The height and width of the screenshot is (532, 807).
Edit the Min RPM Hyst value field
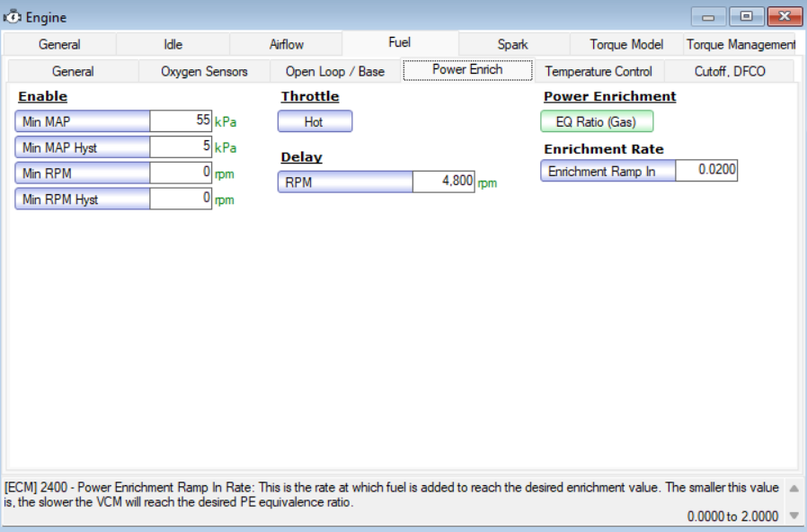click(x=181, y=199)
